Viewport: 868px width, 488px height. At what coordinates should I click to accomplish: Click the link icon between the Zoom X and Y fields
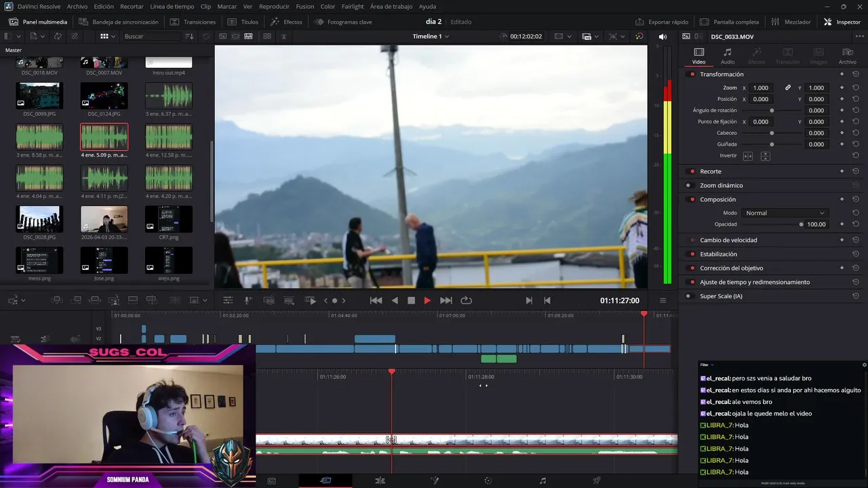click(x=788, y=87)
